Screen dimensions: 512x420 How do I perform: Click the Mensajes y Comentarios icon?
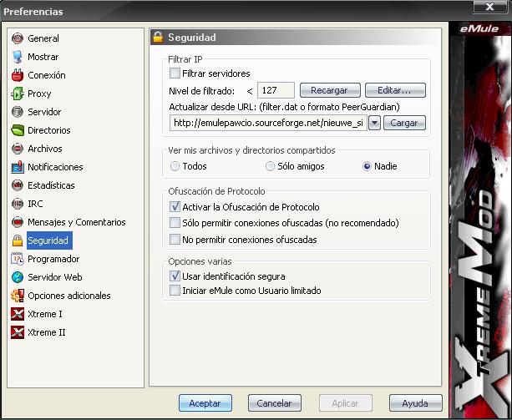pos(18,222)
